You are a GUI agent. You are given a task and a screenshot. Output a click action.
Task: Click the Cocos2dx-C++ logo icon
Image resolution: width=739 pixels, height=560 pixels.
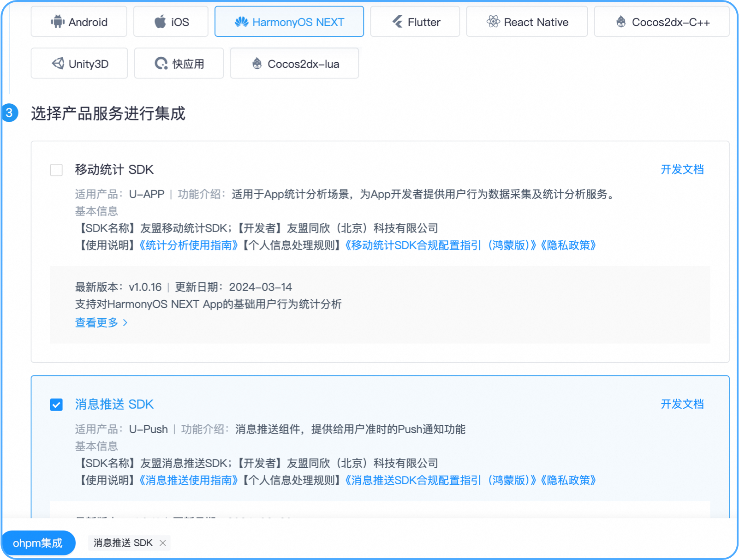click(x=621, y=22)
